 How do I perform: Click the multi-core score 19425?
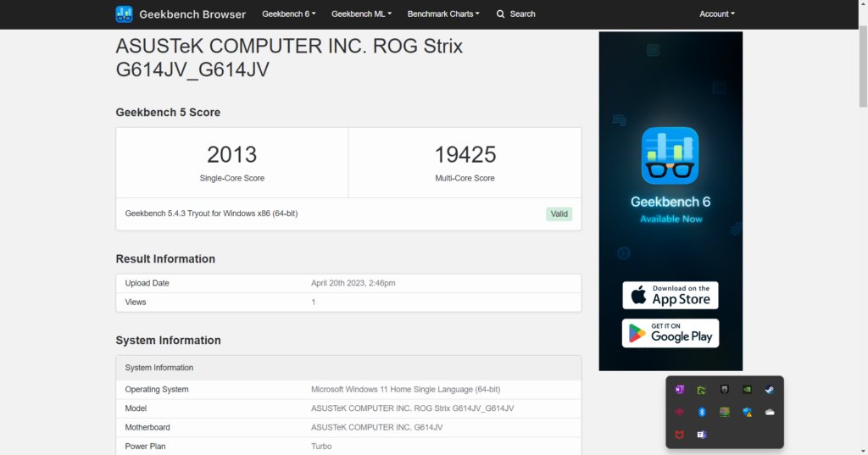pyautogui.click(x=465, y=154)
